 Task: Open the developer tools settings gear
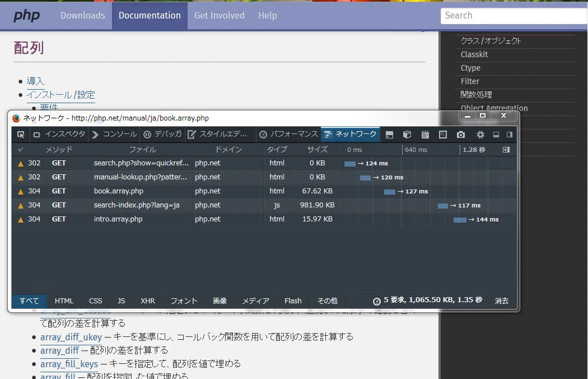pyautogui.click(x=481, y=135)
